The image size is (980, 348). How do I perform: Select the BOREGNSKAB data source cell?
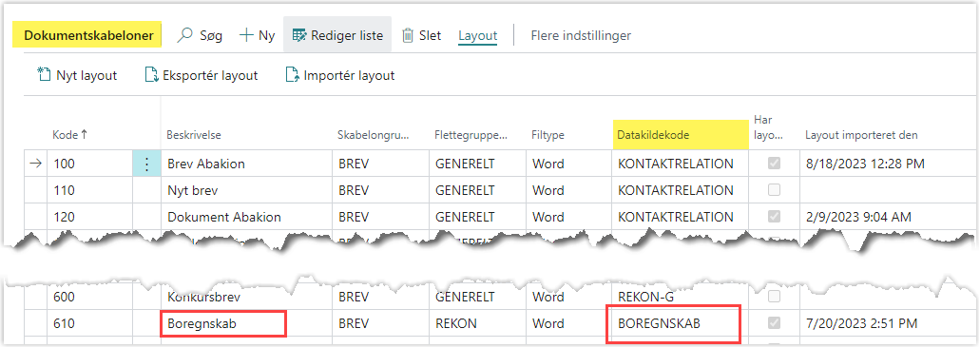coord(674,323)
